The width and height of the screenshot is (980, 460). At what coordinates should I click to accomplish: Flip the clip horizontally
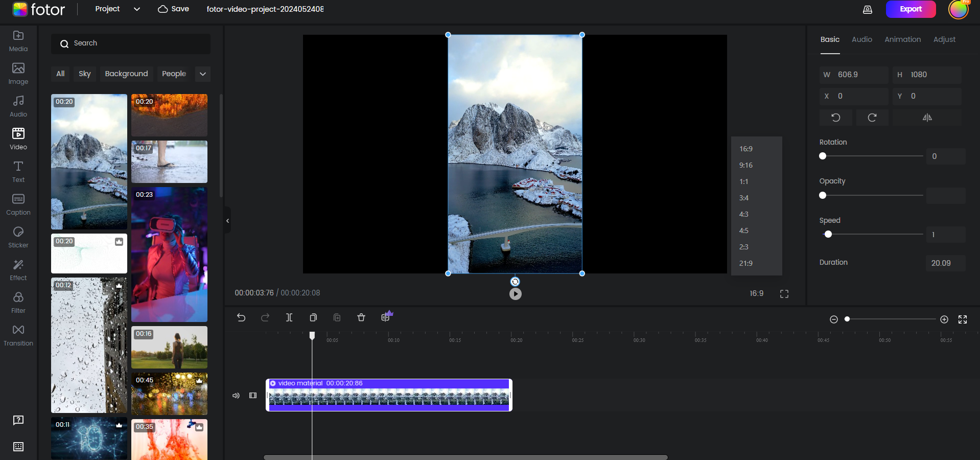pyautogui.click(x=927, y=118)
